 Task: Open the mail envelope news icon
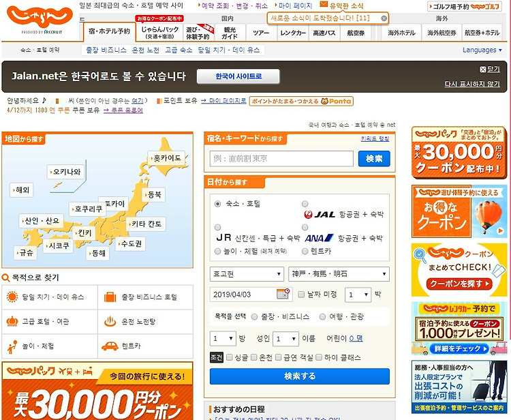click(323, 4)
